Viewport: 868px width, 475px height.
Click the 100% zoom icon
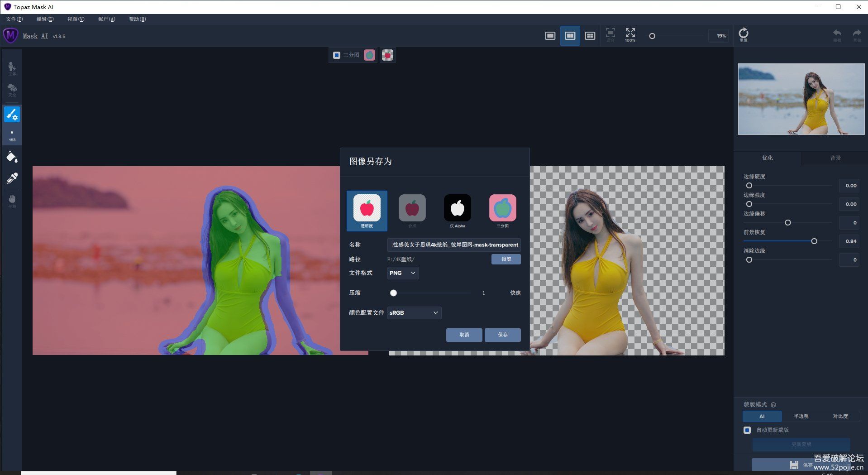630,35
